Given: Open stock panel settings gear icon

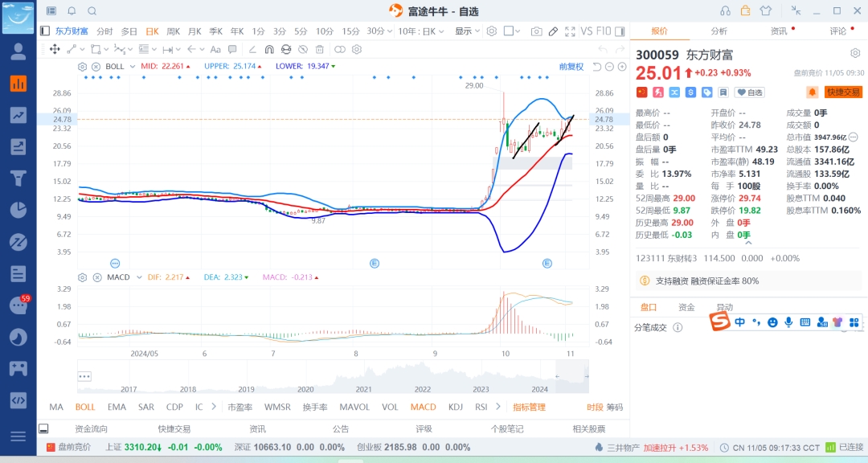Looking at the screenshot, I should (x=855, y=53).
